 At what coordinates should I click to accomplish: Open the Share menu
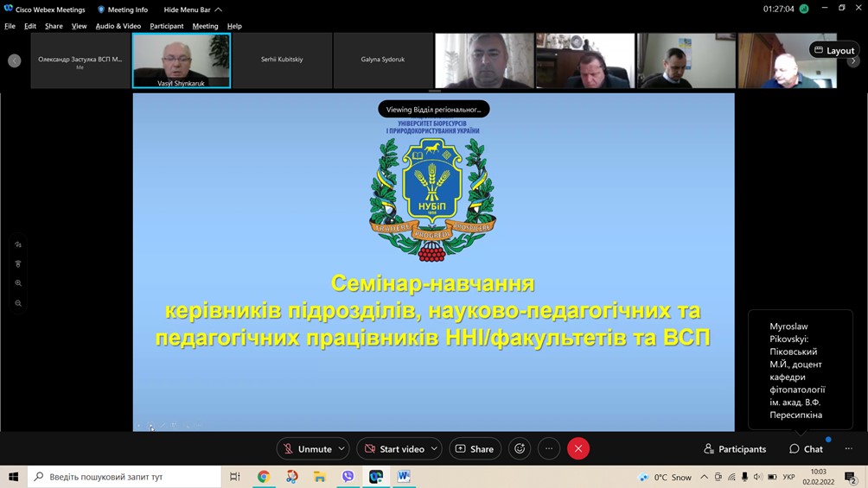[x=54, y=26]
